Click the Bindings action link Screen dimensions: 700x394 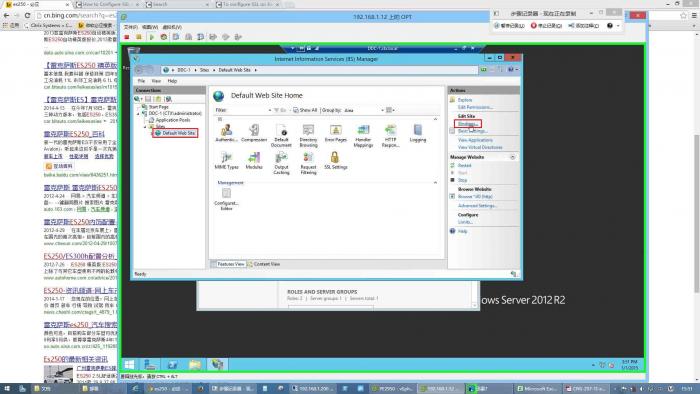point(468,124)
